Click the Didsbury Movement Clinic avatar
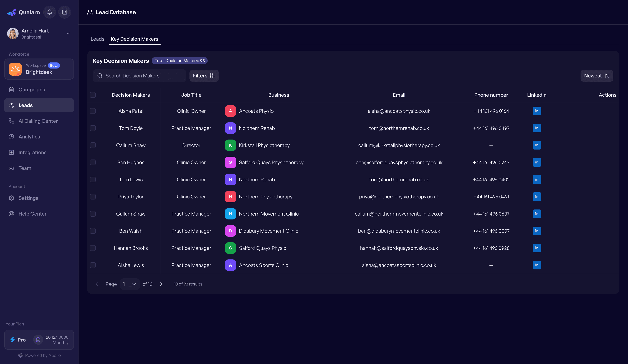Image resolution: width=628 pixels, height=364 pixels. coord(230,231)
